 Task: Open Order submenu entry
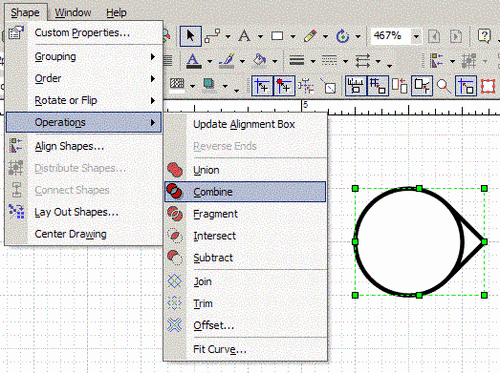point(83,78)
